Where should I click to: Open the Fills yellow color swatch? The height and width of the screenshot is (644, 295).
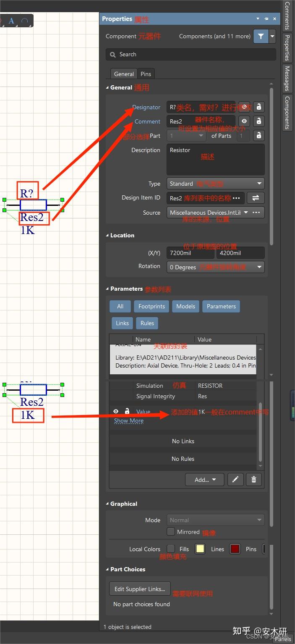(x=200, y=549)
